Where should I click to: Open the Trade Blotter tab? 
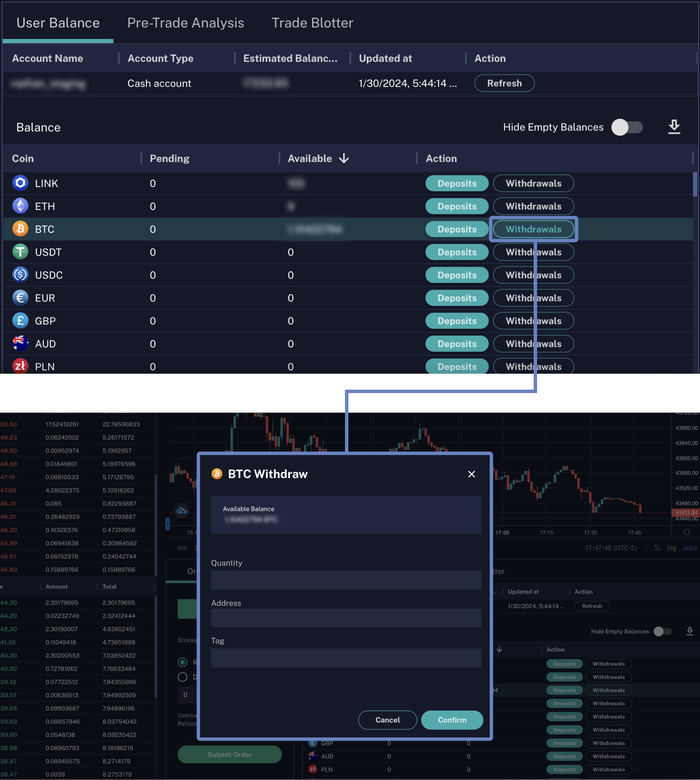[x=312, y=23]
